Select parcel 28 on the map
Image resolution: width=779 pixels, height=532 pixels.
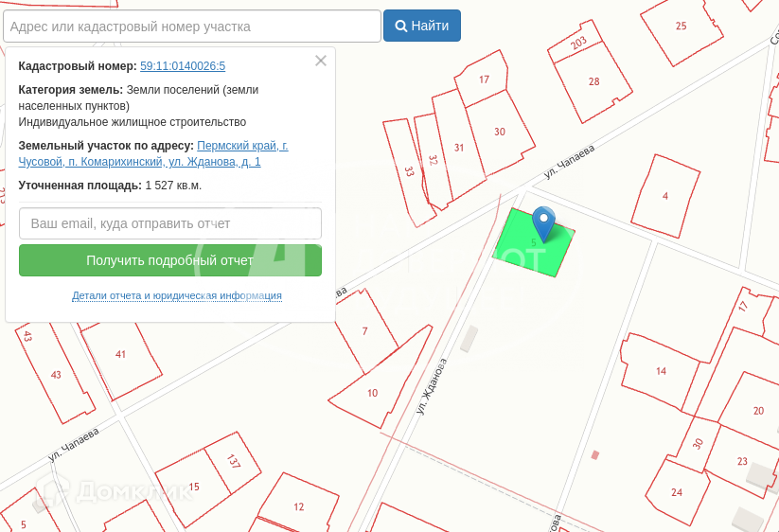click(593, 82)
